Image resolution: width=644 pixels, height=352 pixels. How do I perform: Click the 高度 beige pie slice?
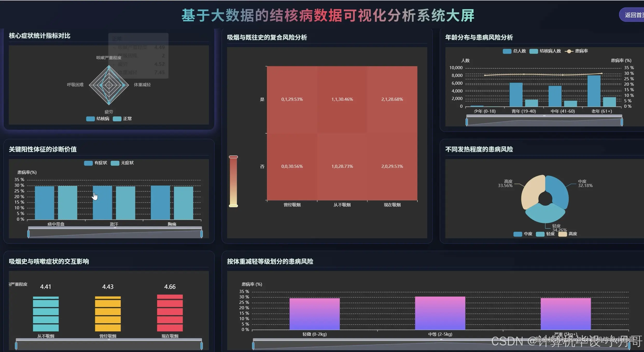[531, 190]
